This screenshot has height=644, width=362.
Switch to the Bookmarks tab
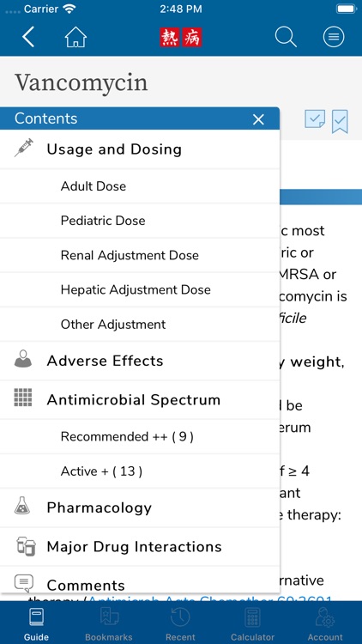[x=109, y=624]
